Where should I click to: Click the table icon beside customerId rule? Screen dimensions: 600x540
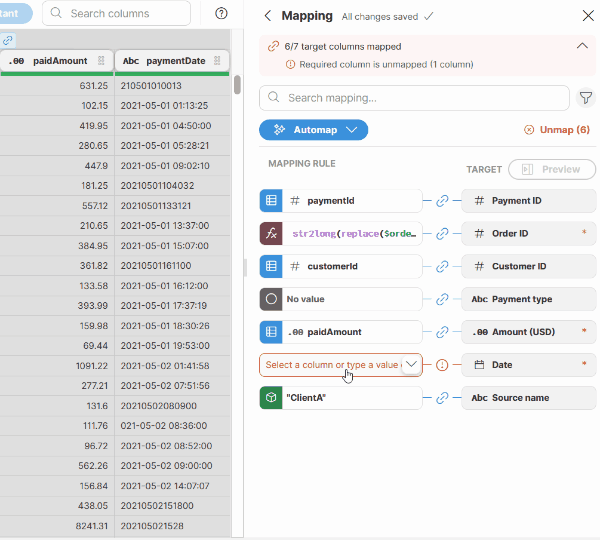coord(270,267)
